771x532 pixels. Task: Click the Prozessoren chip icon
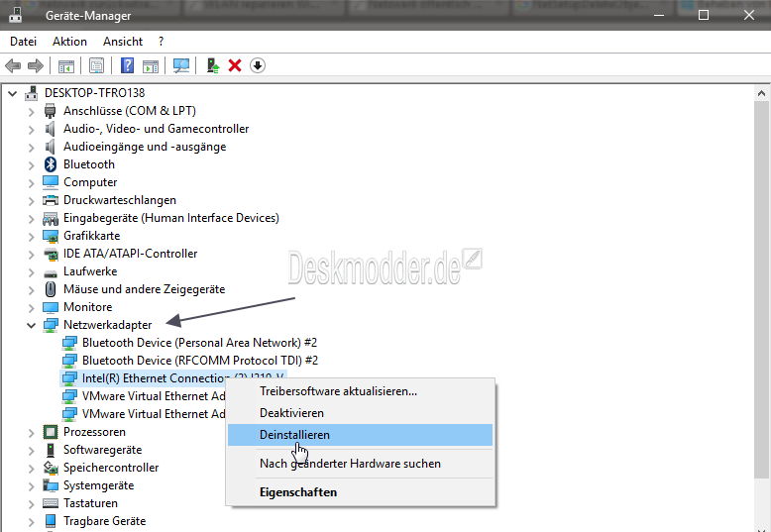point(51,432)
